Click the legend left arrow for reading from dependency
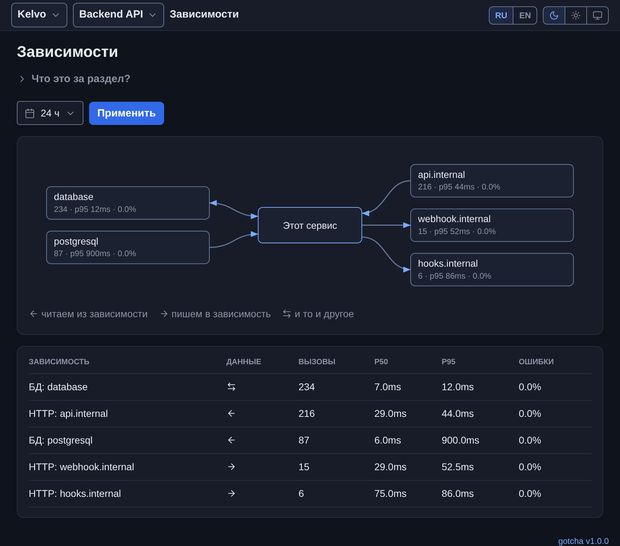The image size is (620, 546). click(33, 314)
